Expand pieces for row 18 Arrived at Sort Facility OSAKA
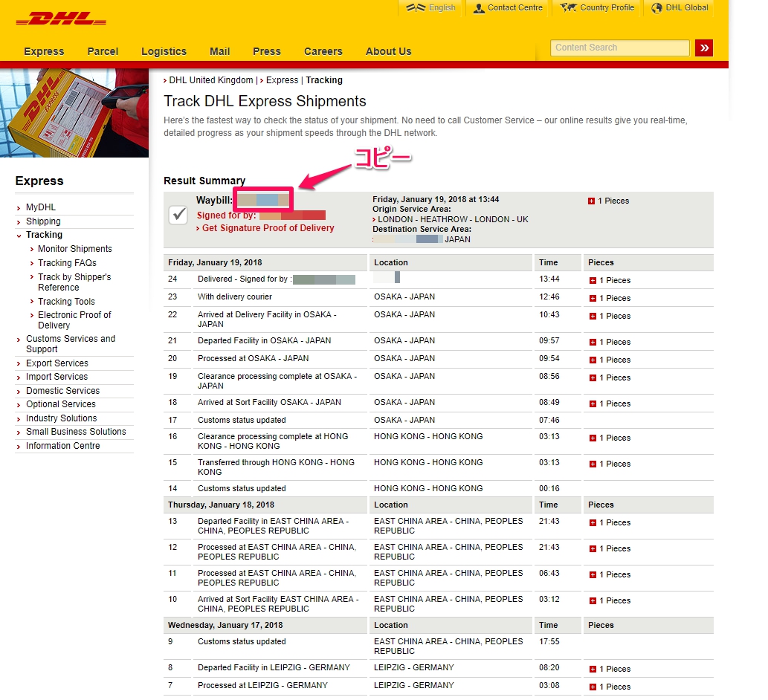Image resolution: width=768 pixels, height=700 pixels. point(593,404)
